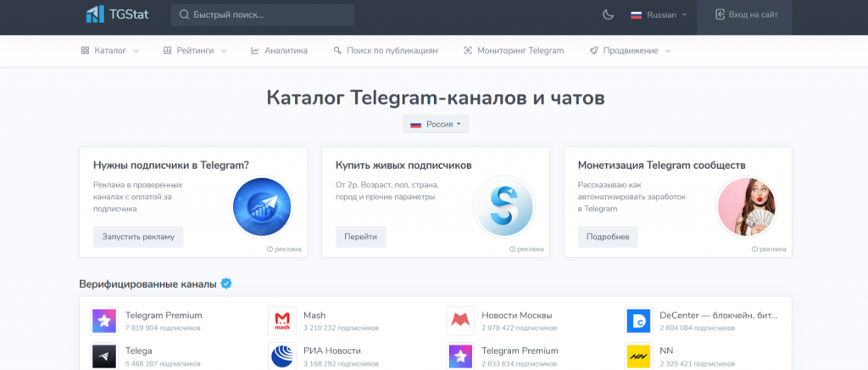The image size is (868, 370).
Task: Click "Вход на сайт" button
Action: [744, 15]
